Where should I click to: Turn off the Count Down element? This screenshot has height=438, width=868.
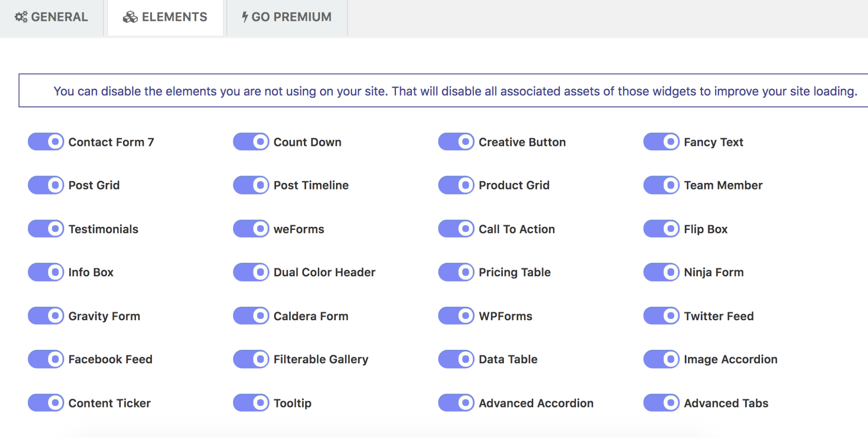(251, 142)
